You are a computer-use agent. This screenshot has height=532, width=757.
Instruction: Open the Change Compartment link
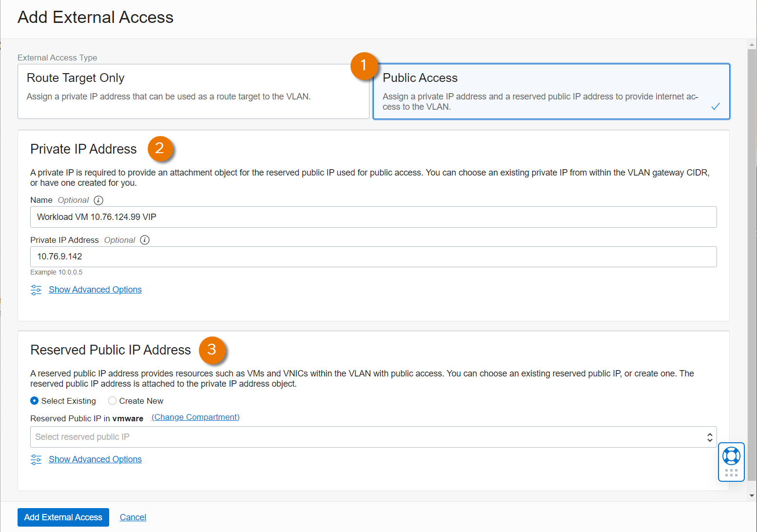195,417
